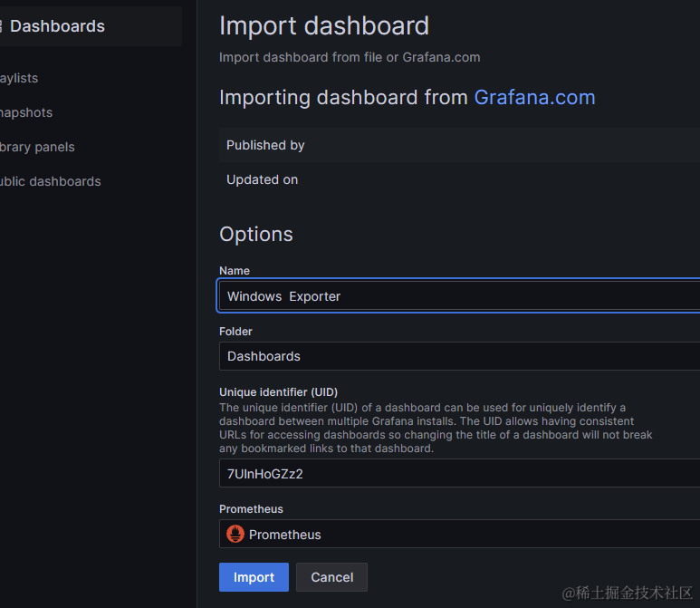This screenshot has height=608, width=700.
Task: Click the Unique identifier (UID) label
Action: pos(279,392)
